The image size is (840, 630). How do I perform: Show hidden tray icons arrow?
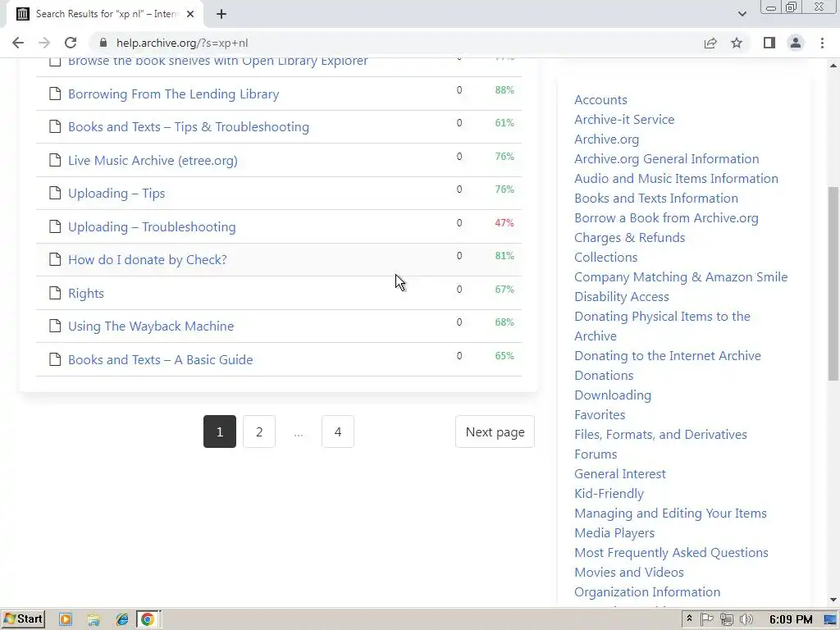point(689,619)
